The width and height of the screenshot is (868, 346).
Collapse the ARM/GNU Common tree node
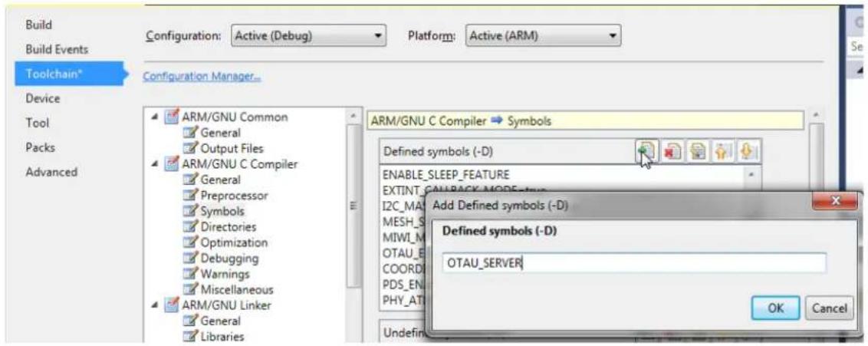(154, 117)
